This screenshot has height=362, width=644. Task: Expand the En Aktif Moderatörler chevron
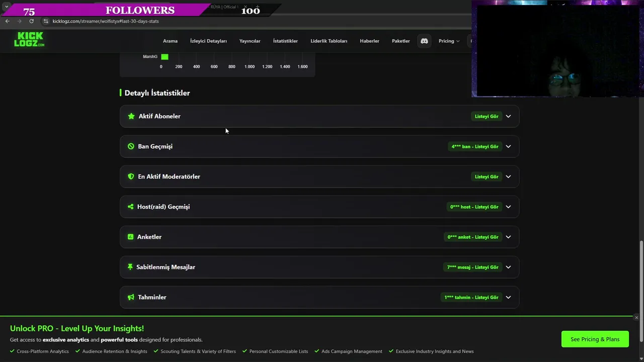pos(508,176)
